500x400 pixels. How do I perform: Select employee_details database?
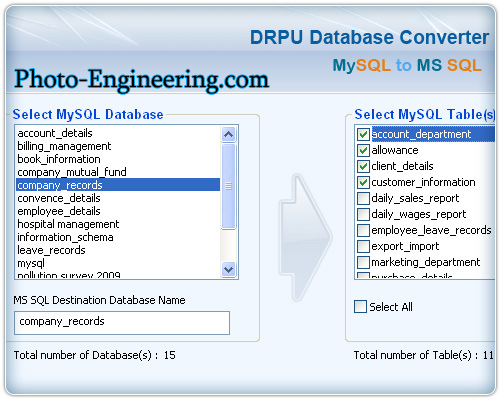click(118, 211)
